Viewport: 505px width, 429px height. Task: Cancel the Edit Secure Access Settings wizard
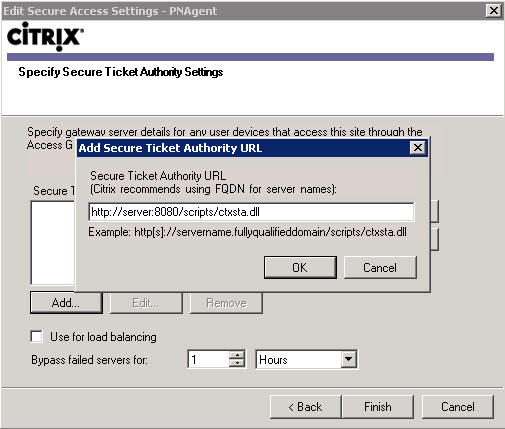tap(458, 407)
